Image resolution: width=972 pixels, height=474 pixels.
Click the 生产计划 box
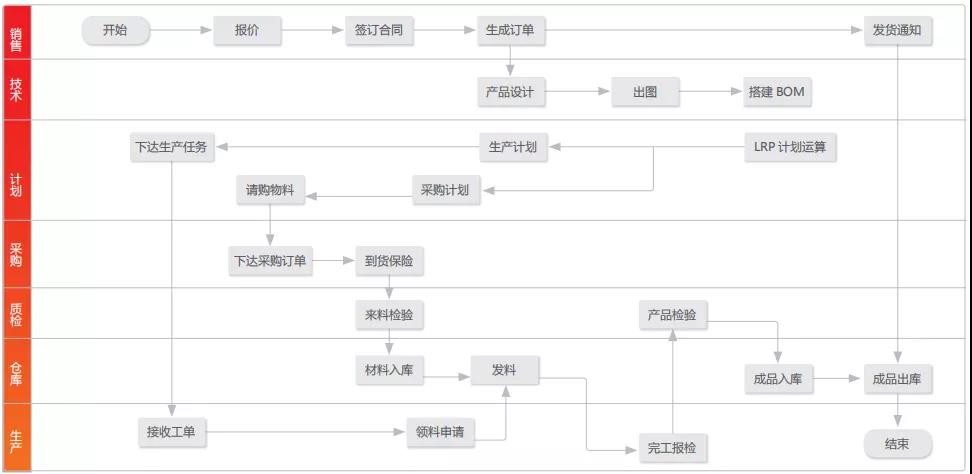coord(513,147)
